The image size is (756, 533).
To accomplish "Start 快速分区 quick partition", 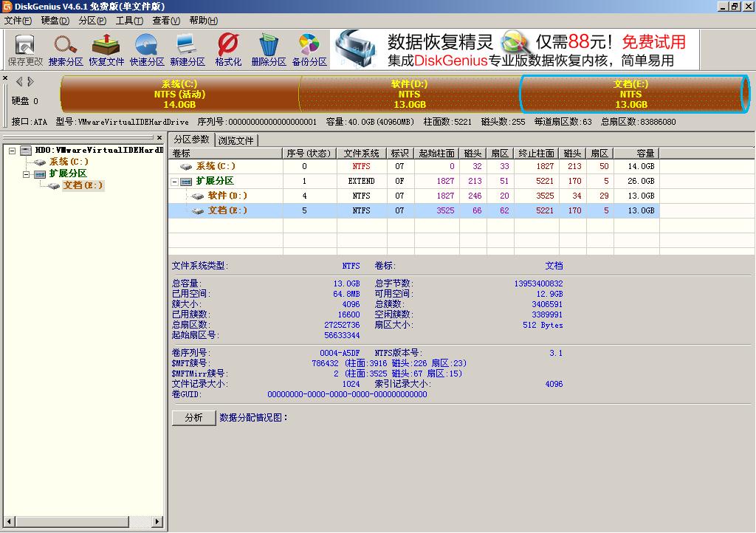I will (x=147, y=50).
